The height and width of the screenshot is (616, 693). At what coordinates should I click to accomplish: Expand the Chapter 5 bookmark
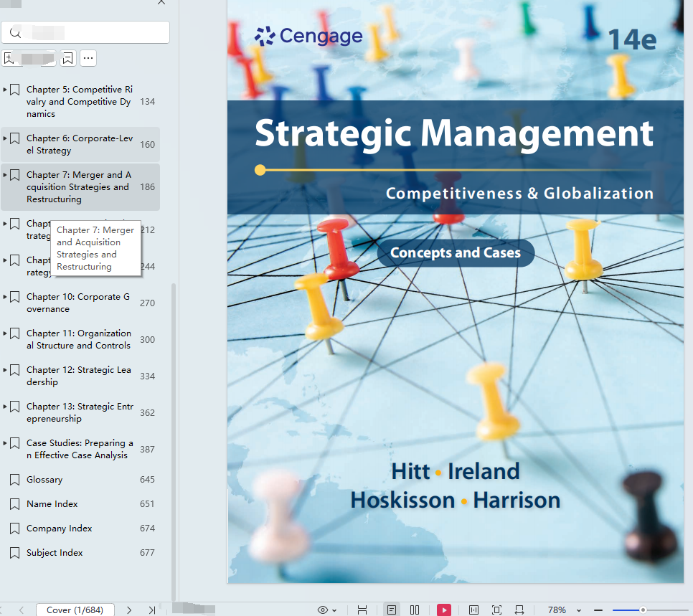click(4, 90)
